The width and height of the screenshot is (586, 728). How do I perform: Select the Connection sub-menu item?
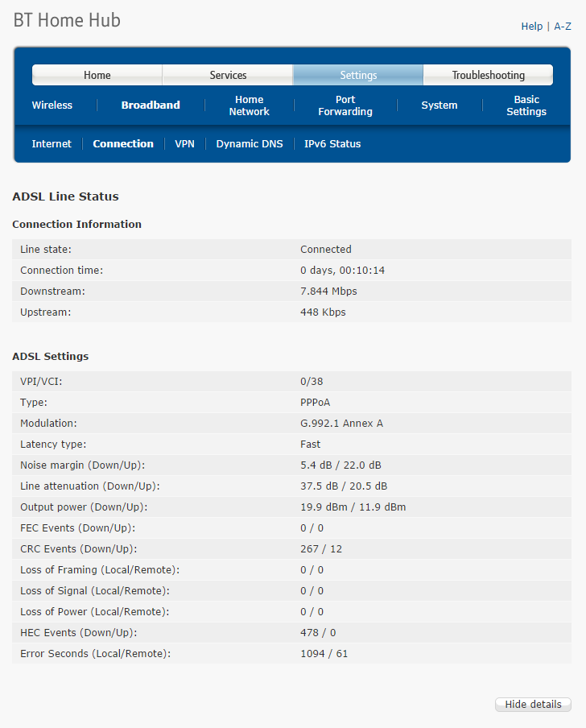(123, 144)
